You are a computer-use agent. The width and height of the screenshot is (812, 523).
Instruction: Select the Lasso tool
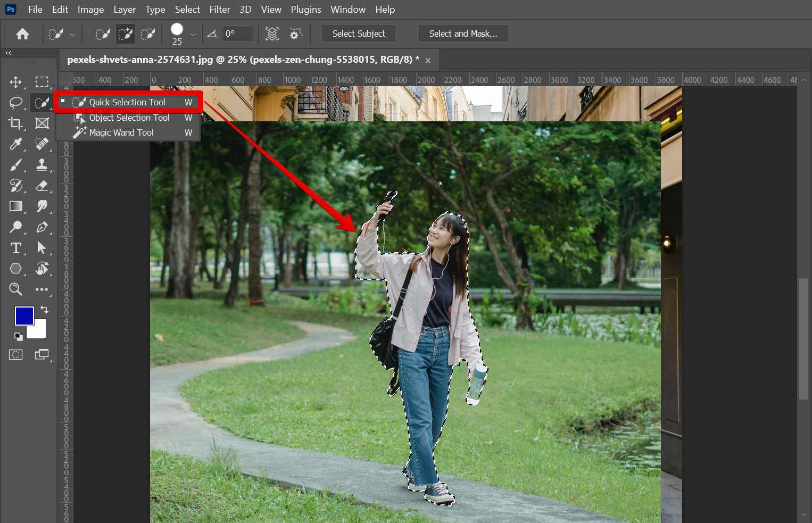tap(15, 103)
